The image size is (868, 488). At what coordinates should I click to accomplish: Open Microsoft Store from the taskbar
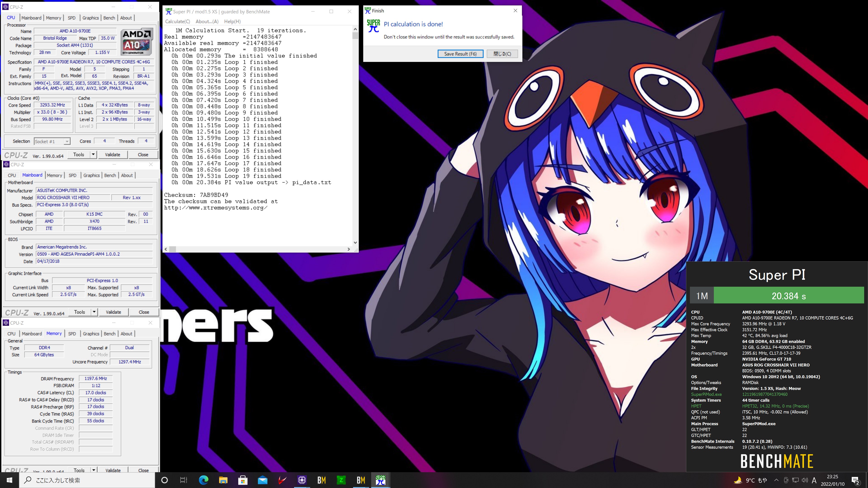243,480
